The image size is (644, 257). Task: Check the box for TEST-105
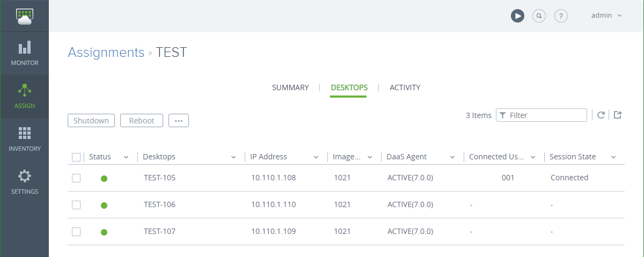point(76,178)
